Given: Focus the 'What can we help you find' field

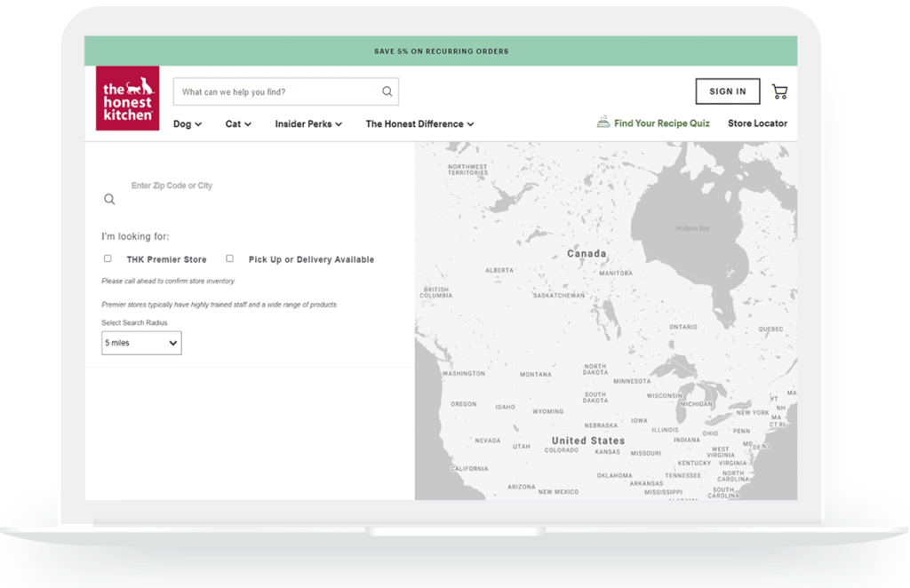Looking at the screenshot, I should coord(275,91).
